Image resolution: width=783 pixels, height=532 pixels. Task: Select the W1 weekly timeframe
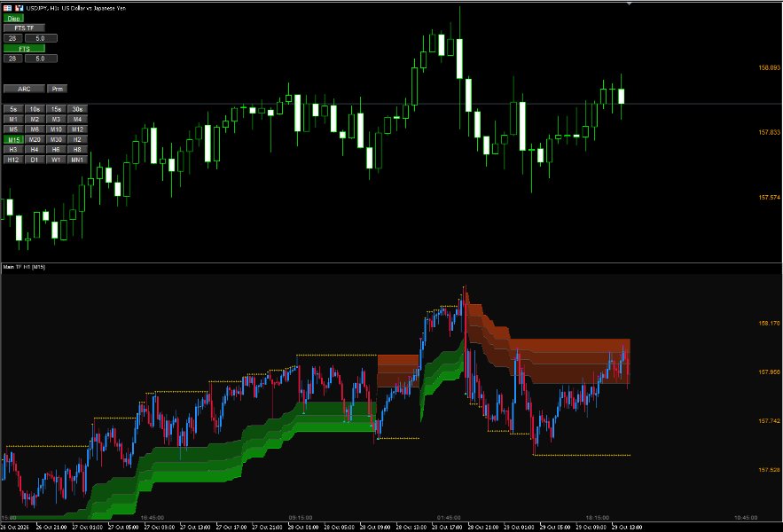tap(56, 160)
